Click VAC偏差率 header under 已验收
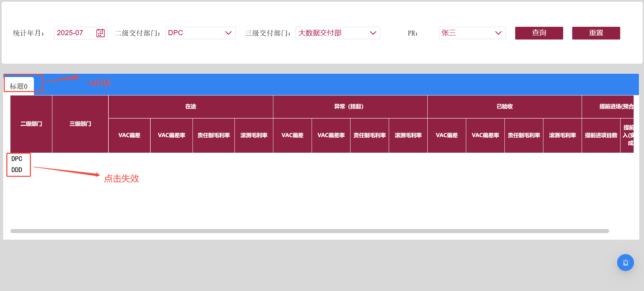Image resolution: width=644 pixels, height=291 pixels. point(485,135)
